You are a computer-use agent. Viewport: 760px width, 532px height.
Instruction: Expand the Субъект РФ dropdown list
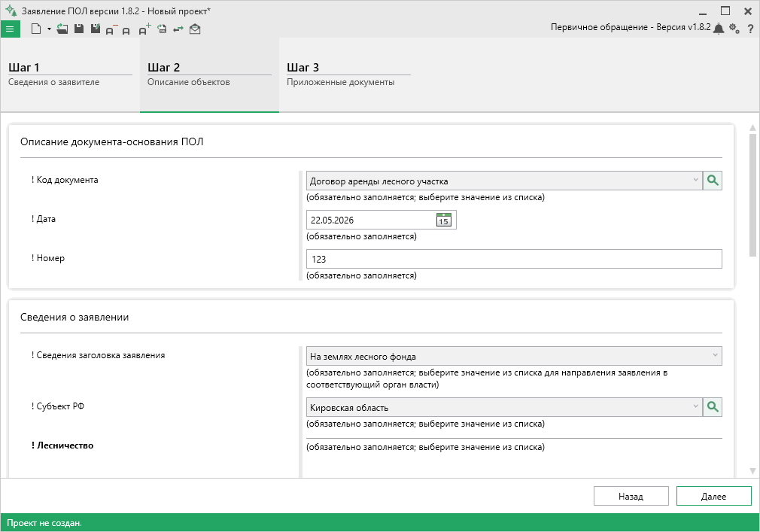pos(695,406)
